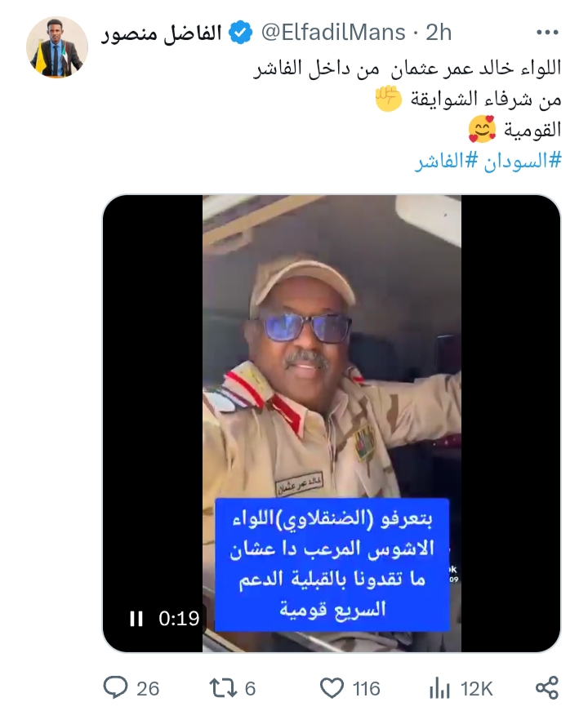
Task: Click the blue Arabic caption overlay
Action: [332, 565]
